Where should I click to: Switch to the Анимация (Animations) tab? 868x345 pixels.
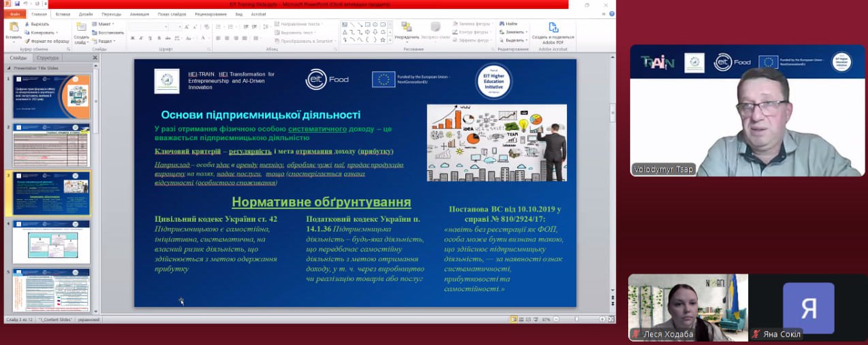pyautogui.click(x=139, y=14)
